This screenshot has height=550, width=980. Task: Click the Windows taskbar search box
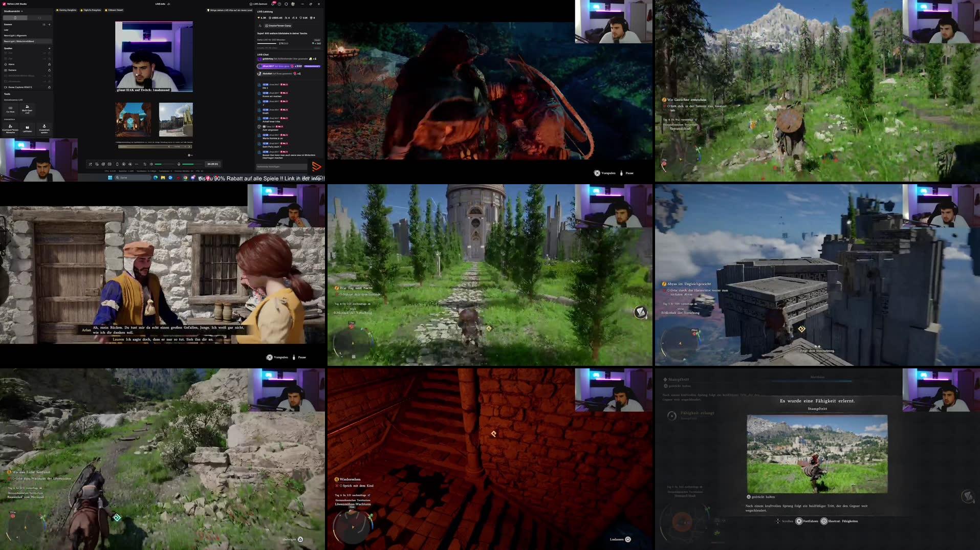133,178
